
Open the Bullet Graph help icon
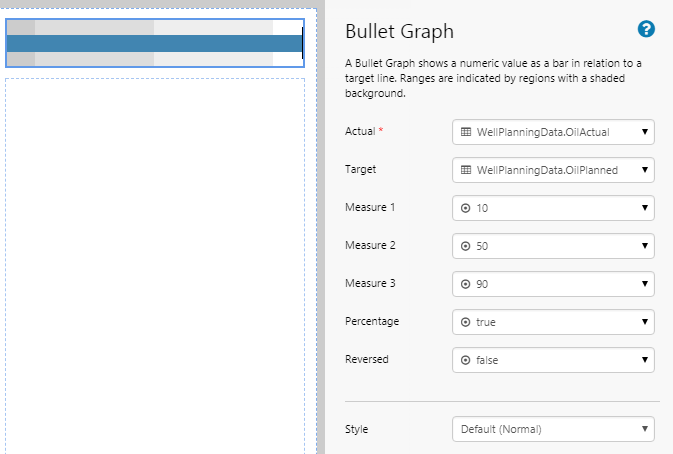646,30
